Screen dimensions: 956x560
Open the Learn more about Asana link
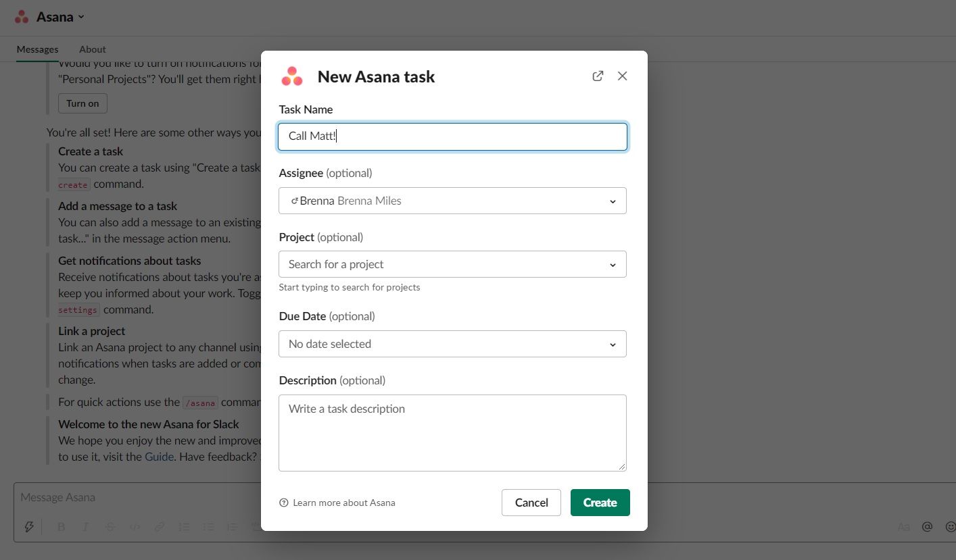(x=343, y=502)
